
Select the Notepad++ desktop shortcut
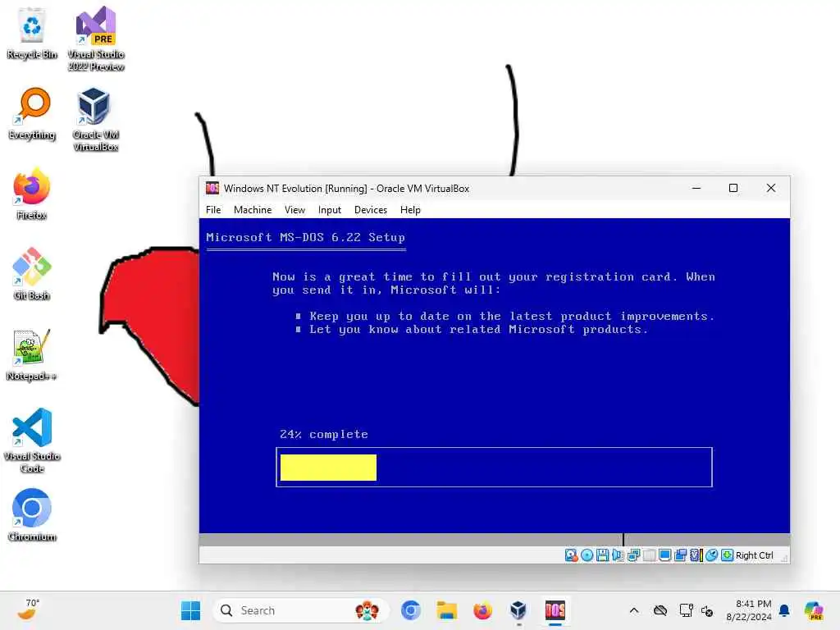32,354
